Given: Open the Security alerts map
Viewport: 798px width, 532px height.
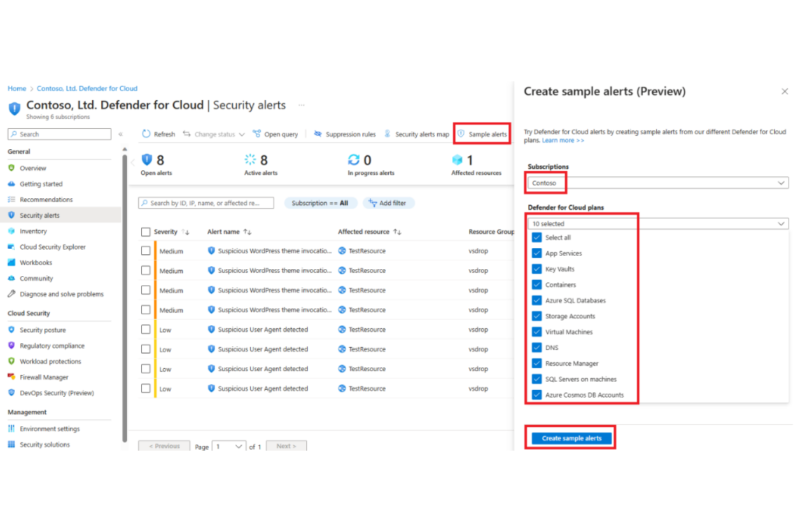Looking at the screenshot, I should (421, 134).
